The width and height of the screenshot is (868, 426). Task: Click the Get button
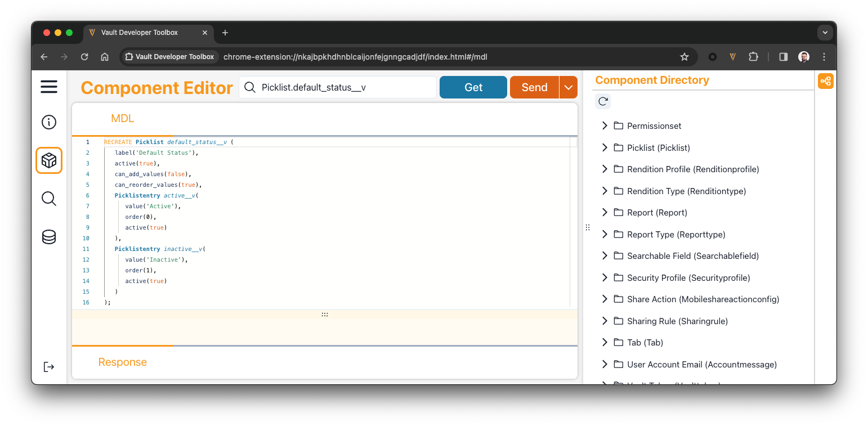(473, 87)
